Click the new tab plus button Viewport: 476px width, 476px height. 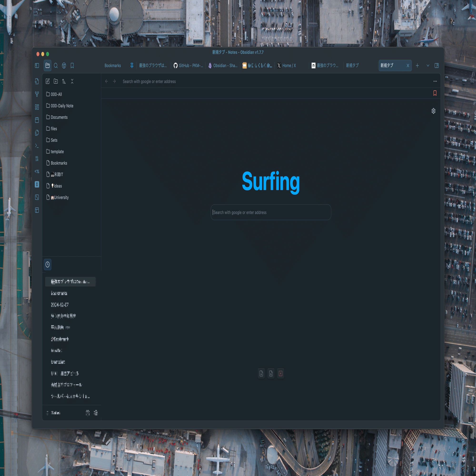417,65
